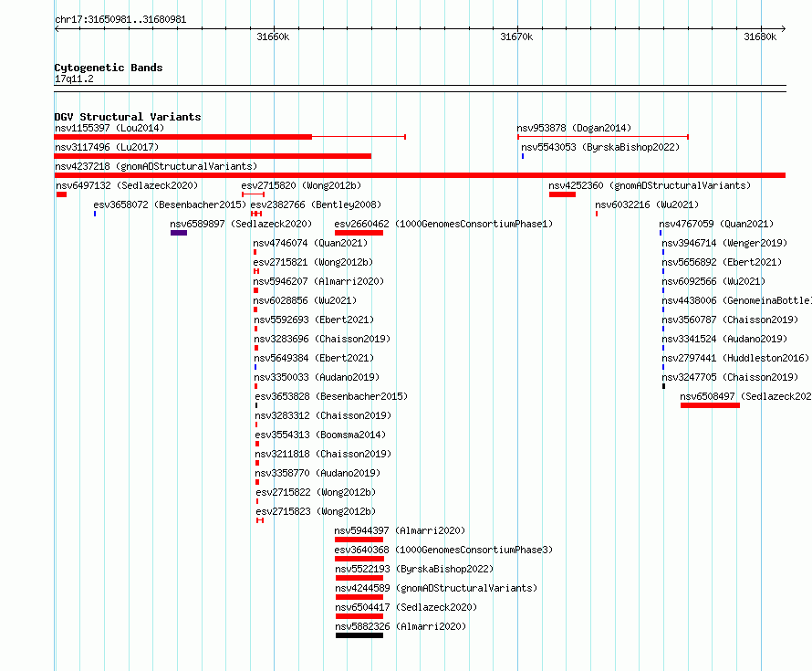Open nsv6092566 (Wu2021) variant
812x671 pixels.
pyautogui.click(x=713, y=281)
